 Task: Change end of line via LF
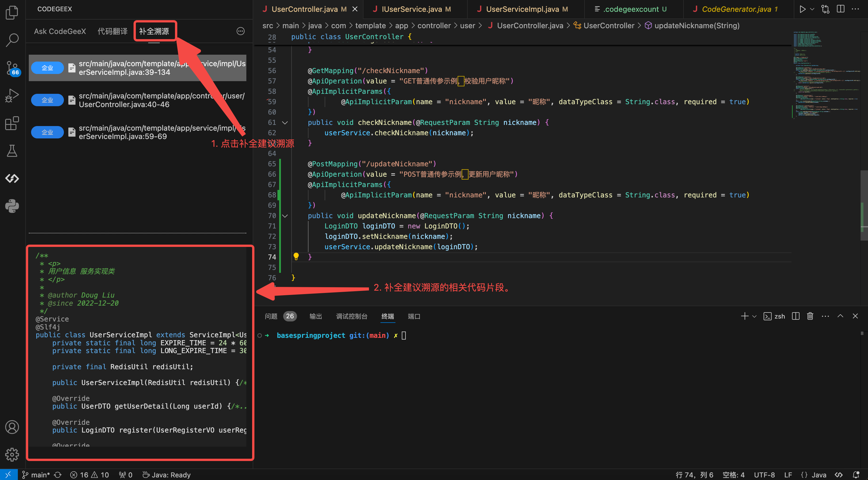click(788, 475)
